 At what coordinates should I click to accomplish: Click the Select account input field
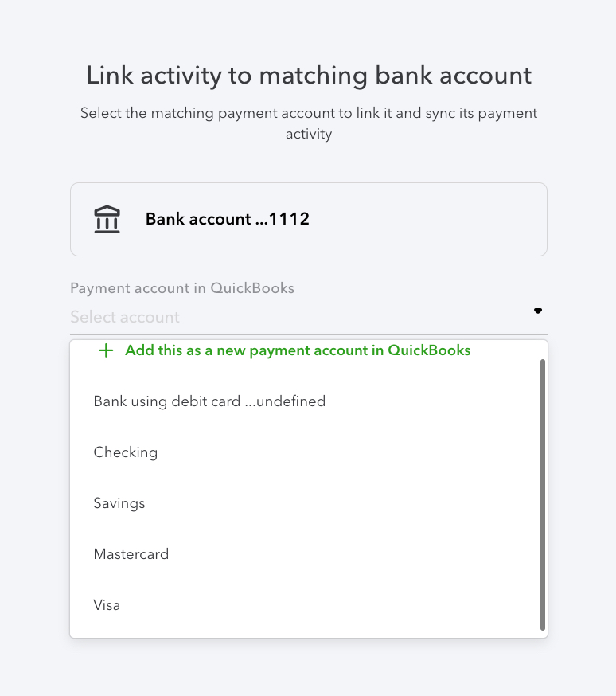tap(239, 317)
